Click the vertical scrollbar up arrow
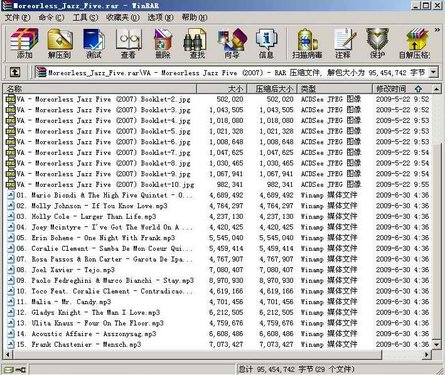 [436, 89]
